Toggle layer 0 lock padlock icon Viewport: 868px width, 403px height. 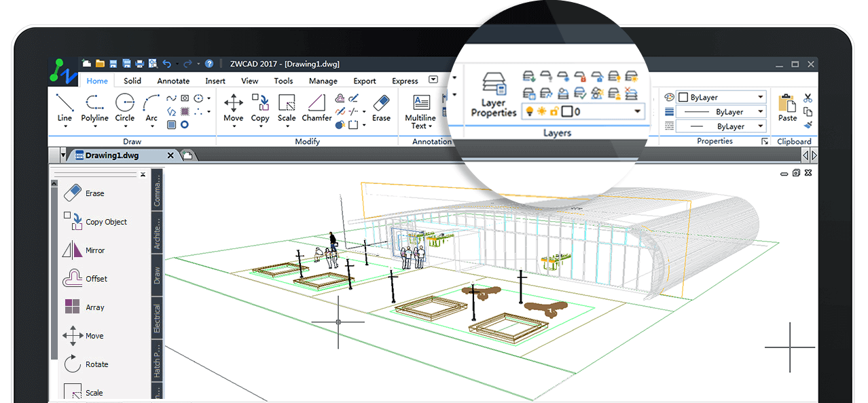coord(554,111)
